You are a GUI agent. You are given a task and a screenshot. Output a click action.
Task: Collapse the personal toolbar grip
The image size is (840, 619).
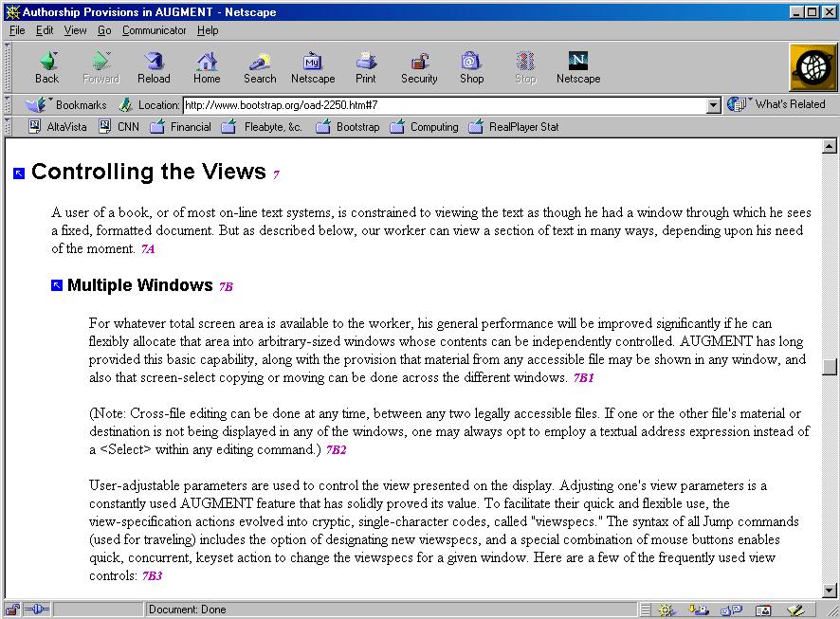[7, 127]
